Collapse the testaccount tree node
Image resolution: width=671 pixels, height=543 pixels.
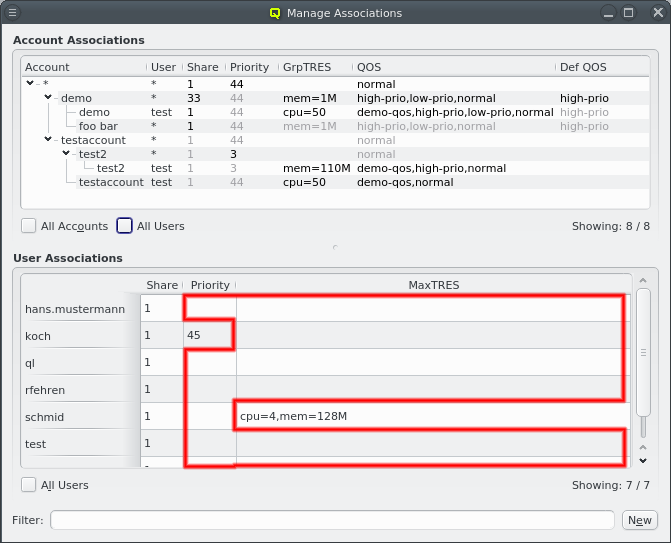pyautogui.click(x=48, y=139)
